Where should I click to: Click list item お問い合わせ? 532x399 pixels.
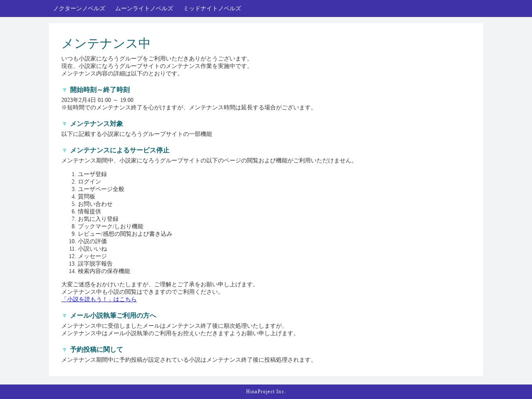tap(95, 204)
